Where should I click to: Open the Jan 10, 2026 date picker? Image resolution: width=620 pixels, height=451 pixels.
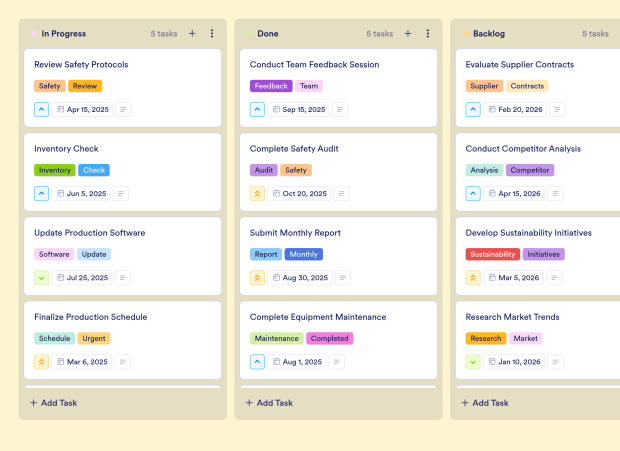coord(514,362)
